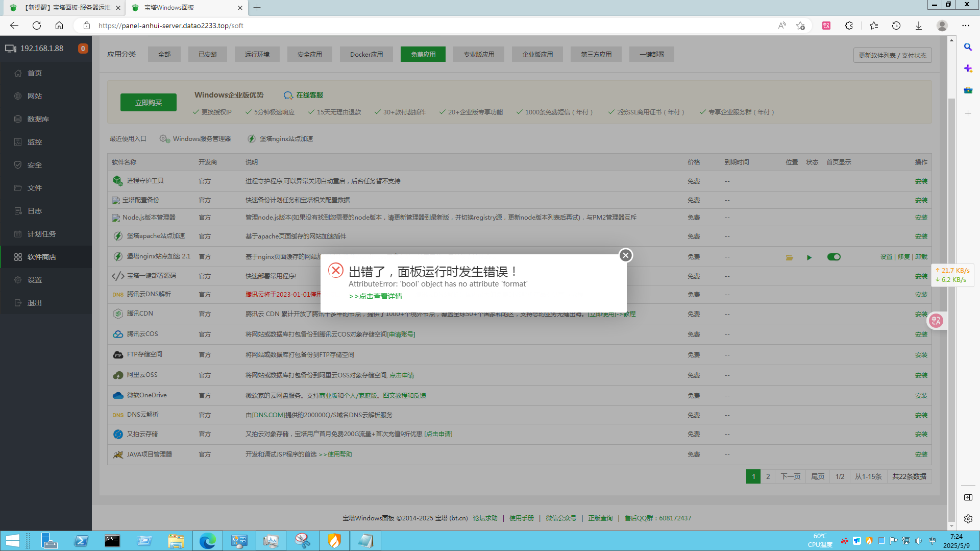Click the orange 0 notification badge
The width and height of the screenshot is (980, 551).
click(83, 49)
